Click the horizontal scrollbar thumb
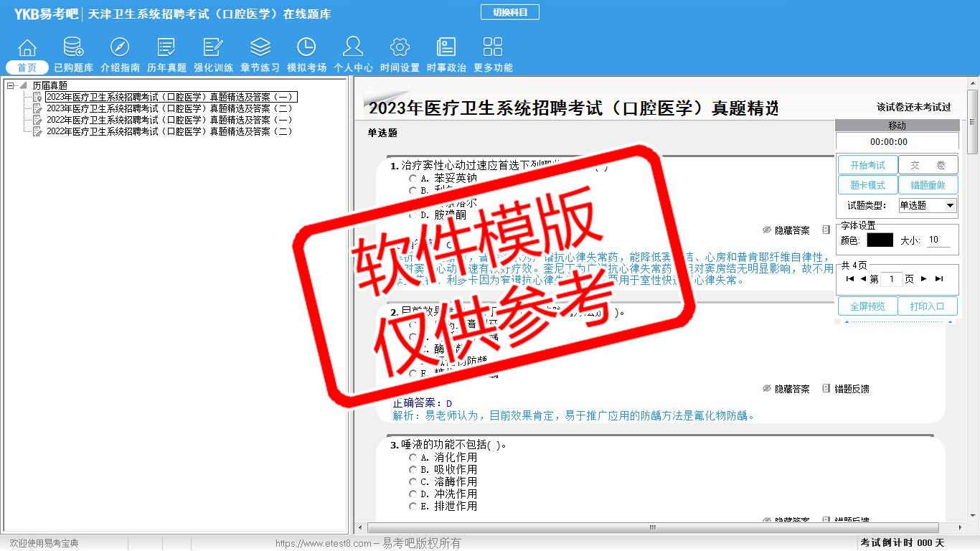The width and height of the screenshot is (980, 551). point(653,528)
